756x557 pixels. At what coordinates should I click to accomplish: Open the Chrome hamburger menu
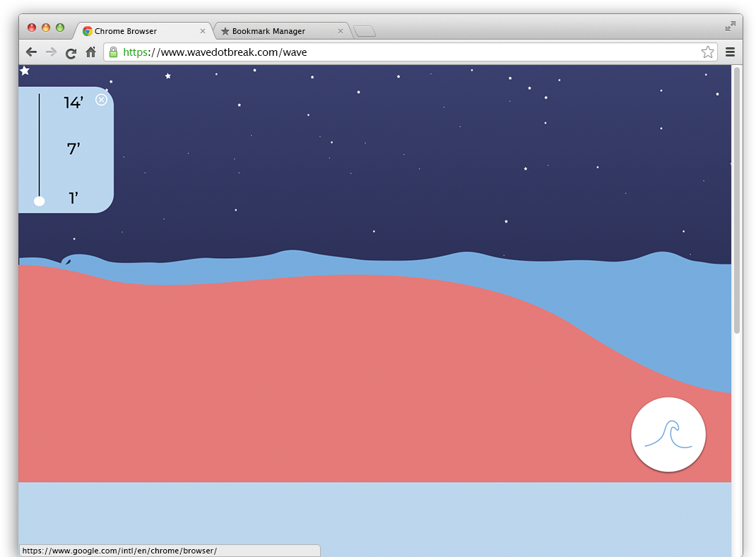click(x=730, y=52)
